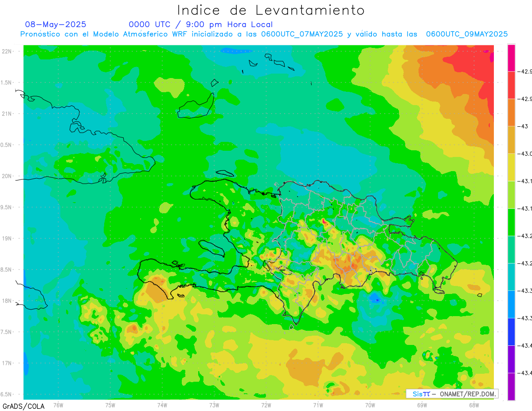Select latitude label '18N'

(8, 301)
